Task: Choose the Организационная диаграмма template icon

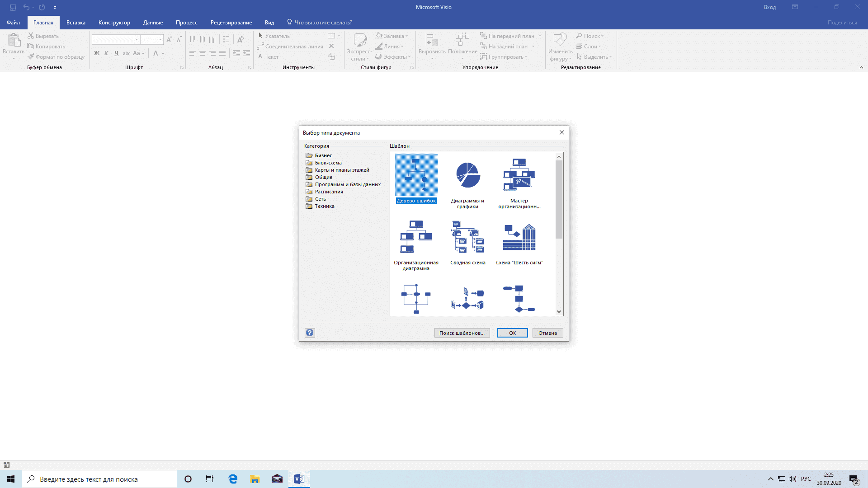Action: (416, 237)
